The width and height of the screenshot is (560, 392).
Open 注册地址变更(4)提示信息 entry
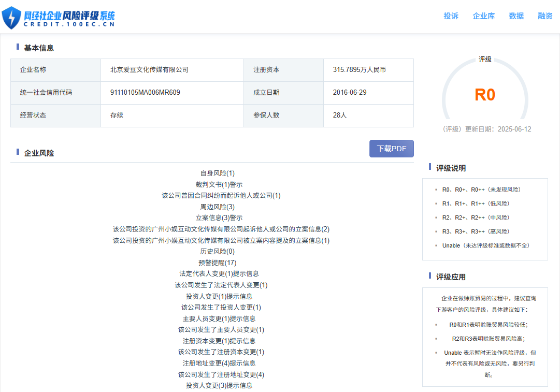point(219,363)
